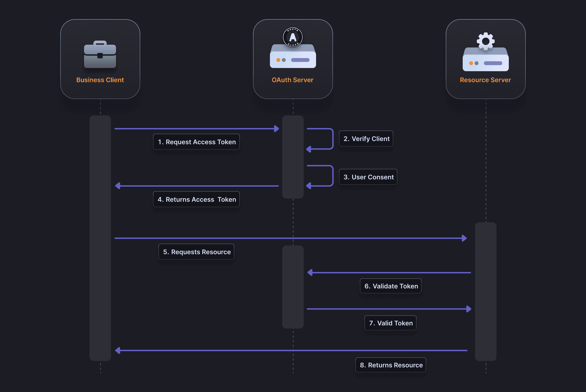Select the '4. Returns Access Token' label
Viewport: 586px width, 392px height.
click(196, 199)
